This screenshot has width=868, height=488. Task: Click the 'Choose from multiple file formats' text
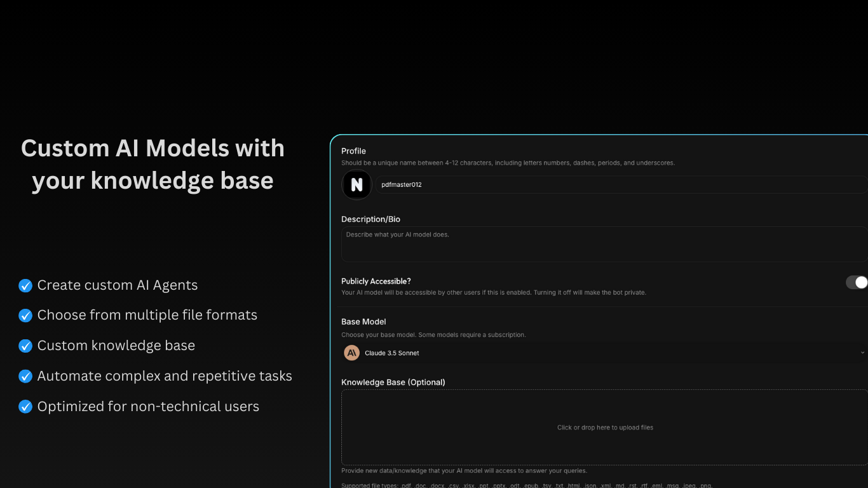click(x=147, y=315)
